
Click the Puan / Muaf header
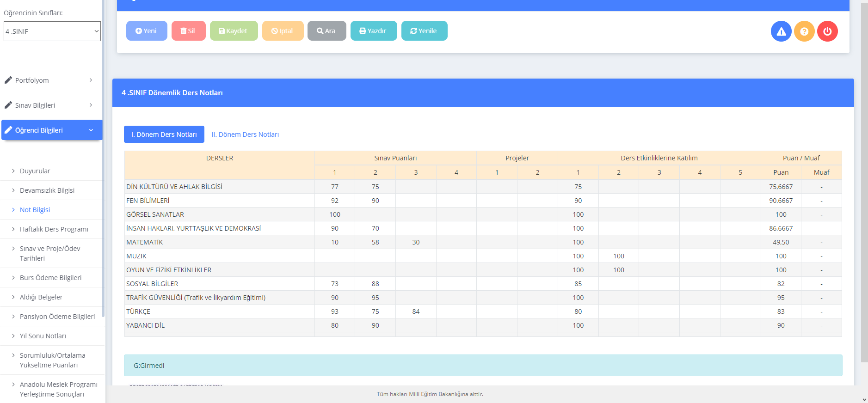click(801, 158)
